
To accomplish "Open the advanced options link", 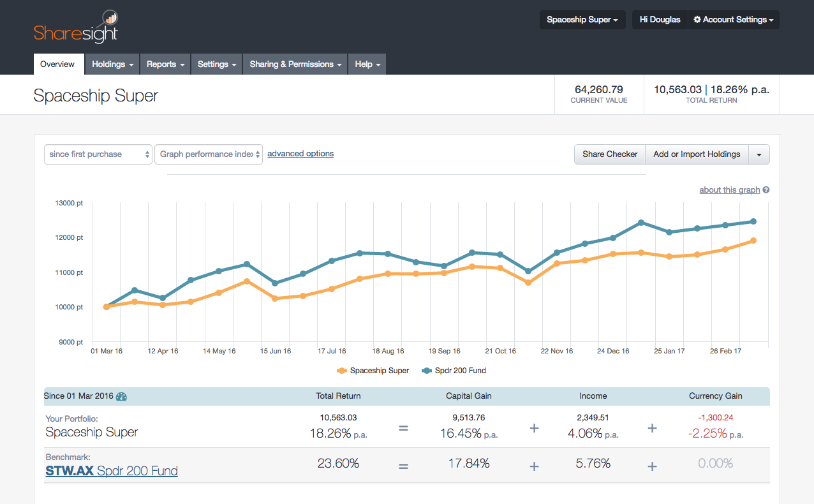I will click(300, 154).
